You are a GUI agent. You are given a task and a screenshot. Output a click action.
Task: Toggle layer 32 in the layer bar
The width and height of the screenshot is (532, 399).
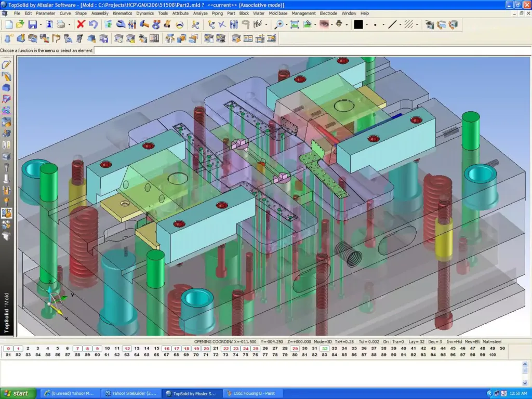(325, 349)
